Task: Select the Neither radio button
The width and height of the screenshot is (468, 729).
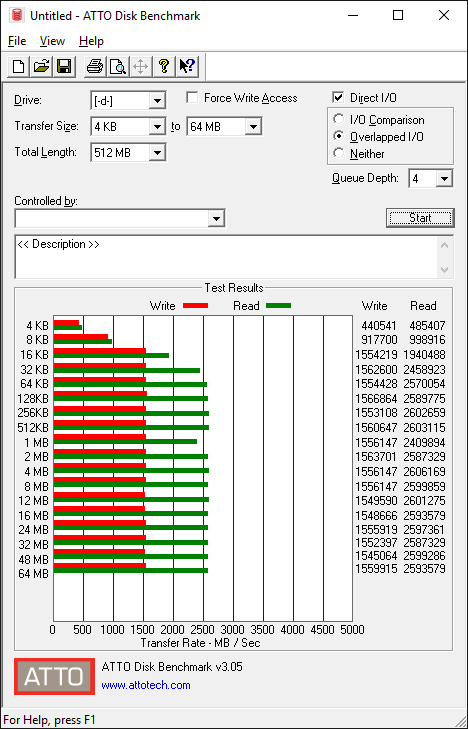Action: pos(339,153)
